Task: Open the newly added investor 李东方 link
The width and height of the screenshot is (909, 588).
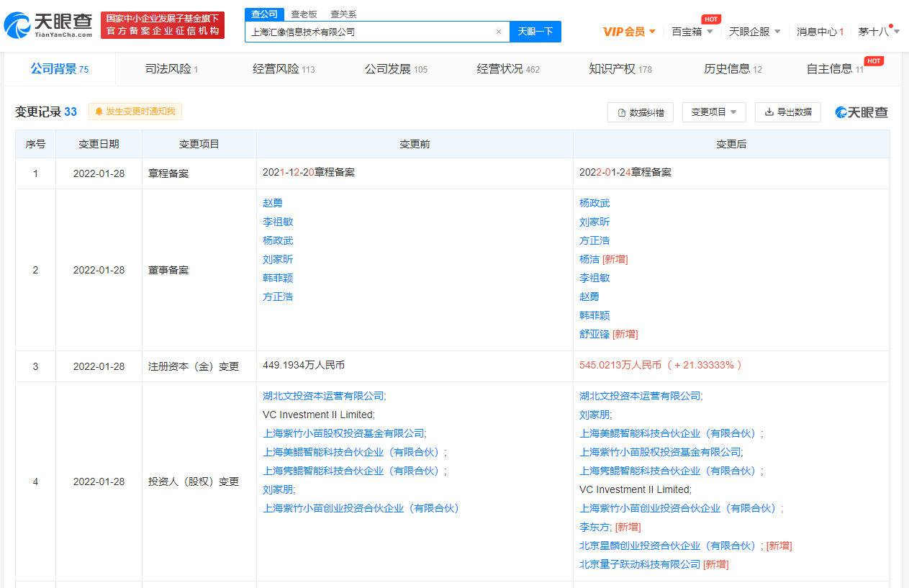Action: pyautogui.click(x=594, y=527)
